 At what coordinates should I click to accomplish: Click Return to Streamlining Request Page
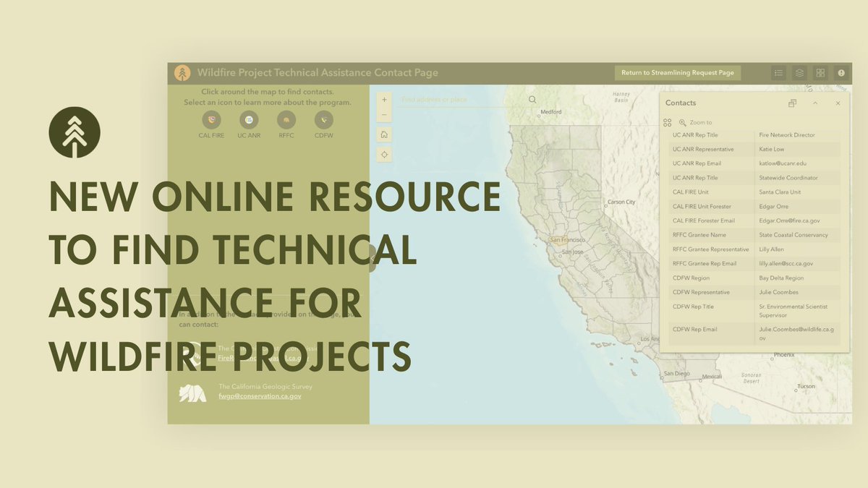678,73
